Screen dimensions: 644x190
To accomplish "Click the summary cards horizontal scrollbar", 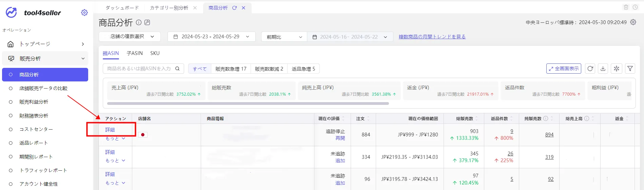I will [x=248, y=103].
